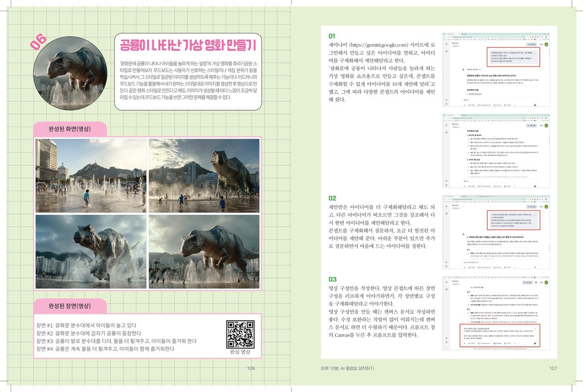
Task: Click the new chat icon in step 01's first screenshot
Action: [446, 51]
